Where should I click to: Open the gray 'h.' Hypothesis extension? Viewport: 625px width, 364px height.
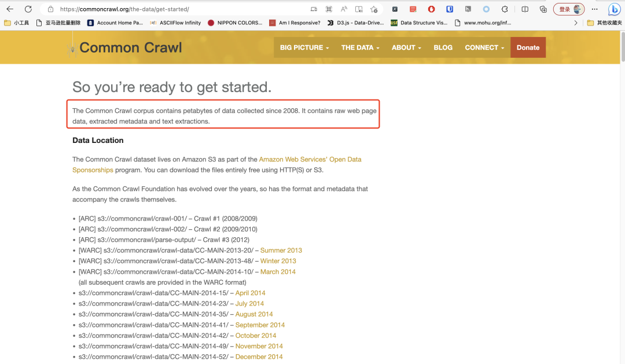pyautogui.click(x=468, y=9)
